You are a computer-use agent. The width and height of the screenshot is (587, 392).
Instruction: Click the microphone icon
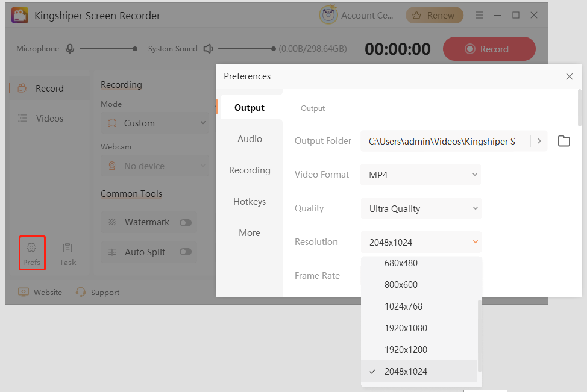point(70,49)
